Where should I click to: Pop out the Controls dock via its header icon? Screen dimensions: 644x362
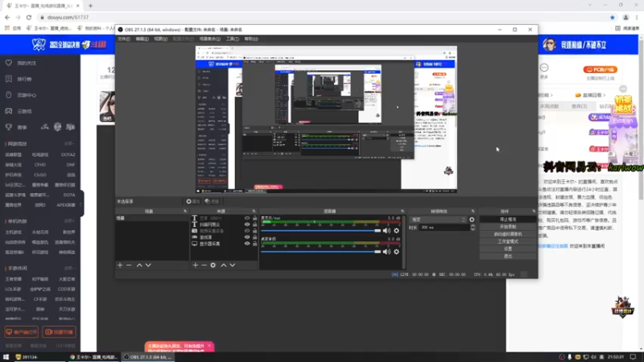pos(534,211)
